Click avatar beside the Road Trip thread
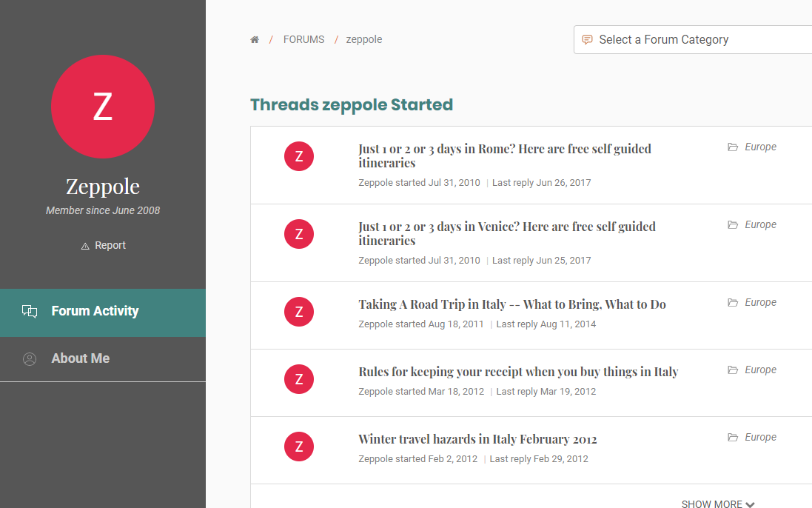 pyautogui.click(x=299, y=312)
